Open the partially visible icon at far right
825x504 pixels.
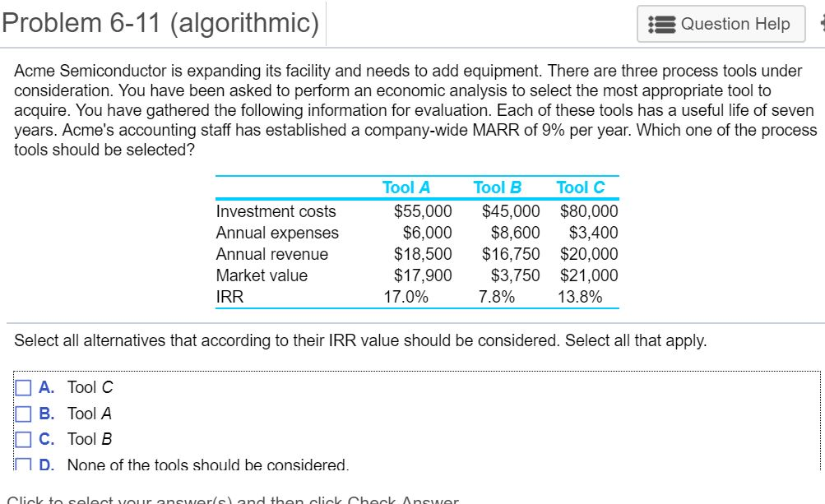coord(822,24)
